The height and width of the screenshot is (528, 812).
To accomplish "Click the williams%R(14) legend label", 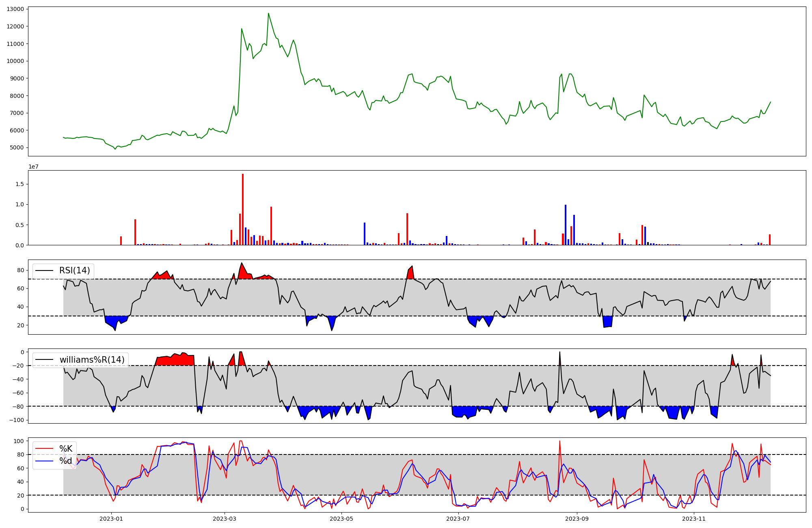I will (92, 360).
